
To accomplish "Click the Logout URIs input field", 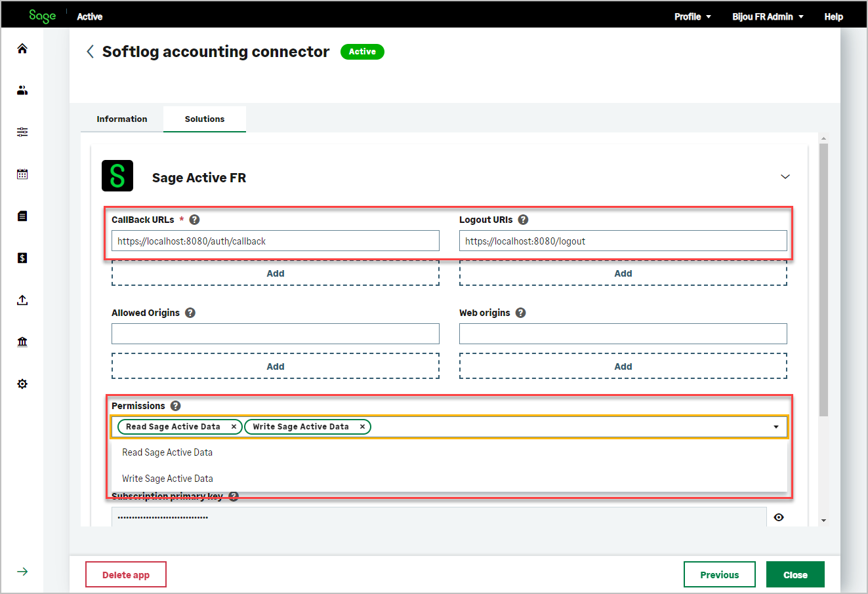I will point(623,241).
